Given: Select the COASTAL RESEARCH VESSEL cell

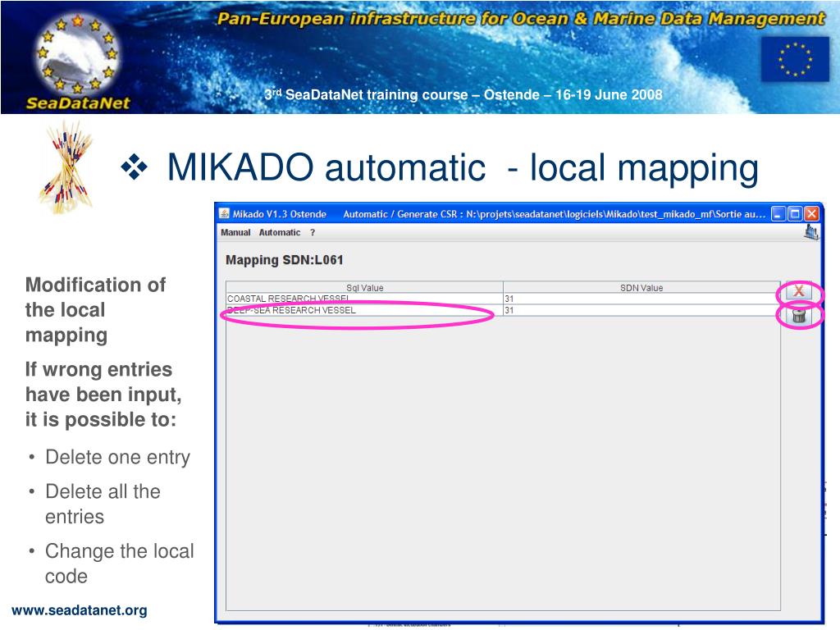Looking at the screenshot, I should 364,299.
